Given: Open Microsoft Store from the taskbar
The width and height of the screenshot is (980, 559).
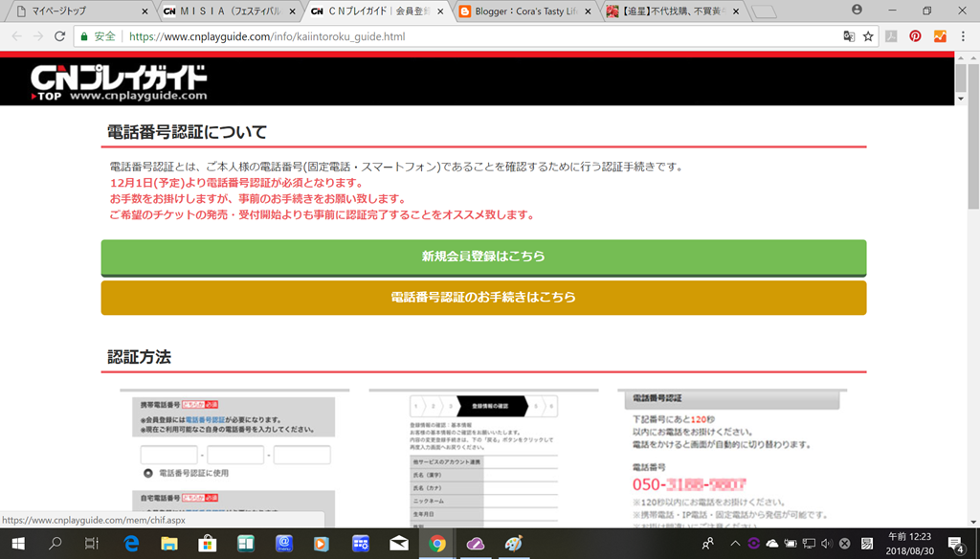Looking at the screenshot, I should click(x=207, y=544).
